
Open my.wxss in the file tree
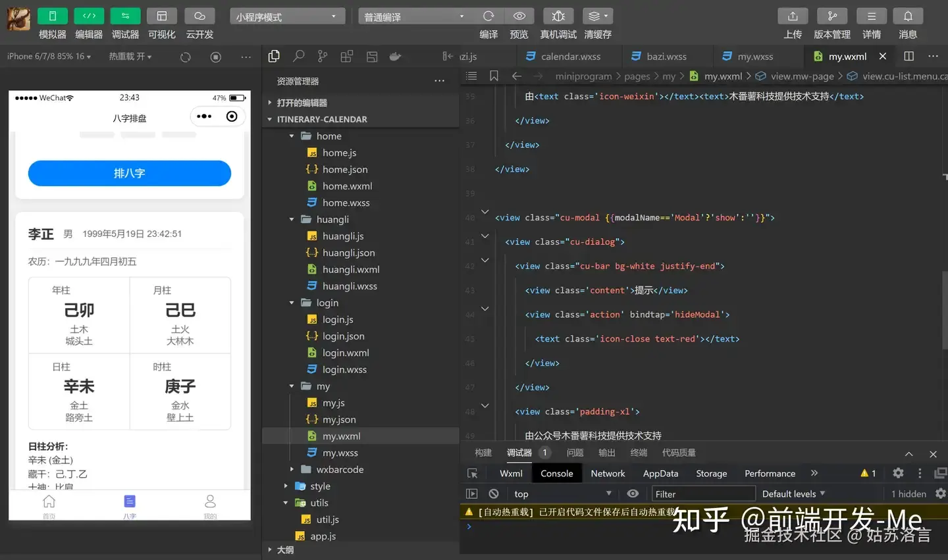(340, 453)
